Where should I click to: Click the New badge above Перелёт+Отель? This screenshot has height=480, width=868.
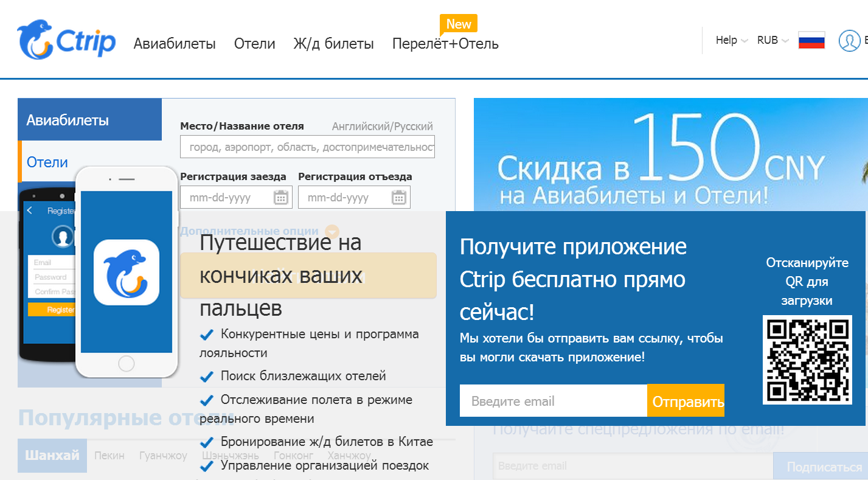(459, 24)
